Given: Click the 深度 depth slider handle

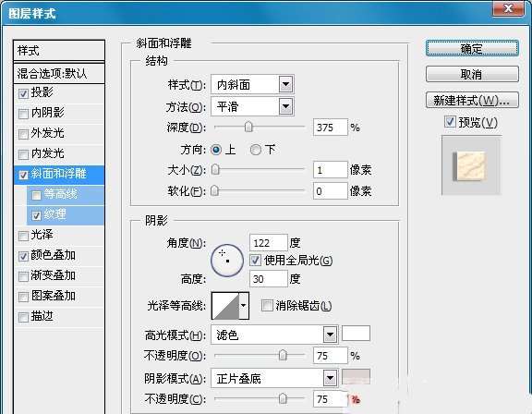Looking at the screenshot, I should pos(248,127).
